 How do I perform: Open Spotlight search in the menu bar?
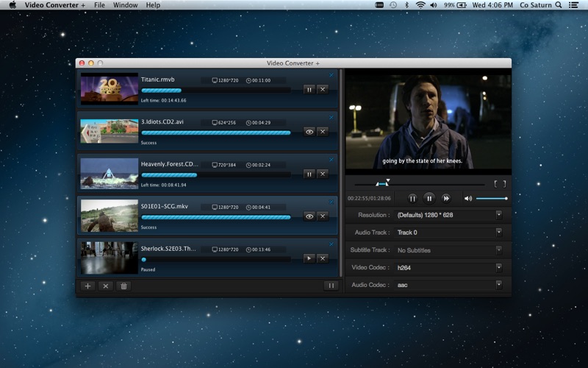(559, 5)
